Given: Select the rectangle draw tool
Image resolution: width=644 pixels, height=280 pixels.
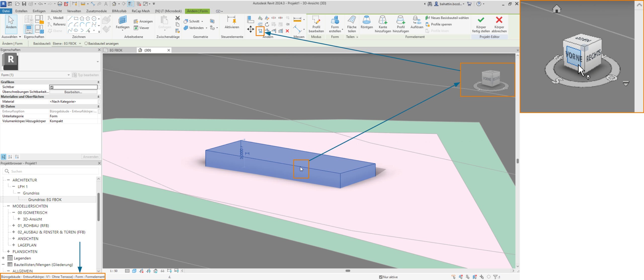Looking at the screenshot, I should click(x=76, y=18).
